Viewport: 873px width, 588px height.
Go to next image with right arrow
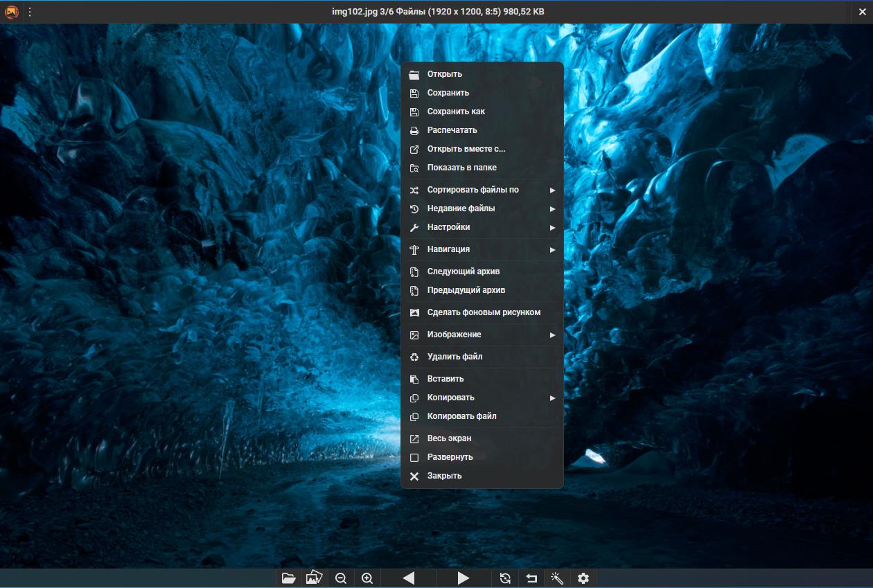(x=464, y=578)
